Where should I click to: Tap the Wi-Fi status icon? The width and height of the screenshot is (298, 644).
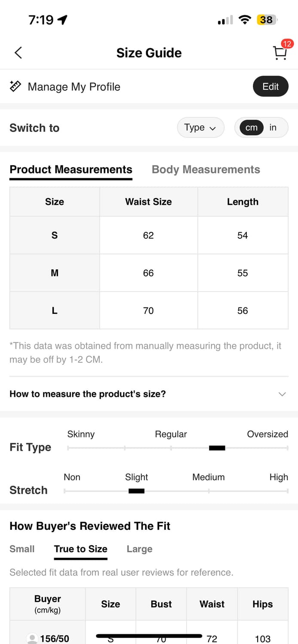coord(245,20)
